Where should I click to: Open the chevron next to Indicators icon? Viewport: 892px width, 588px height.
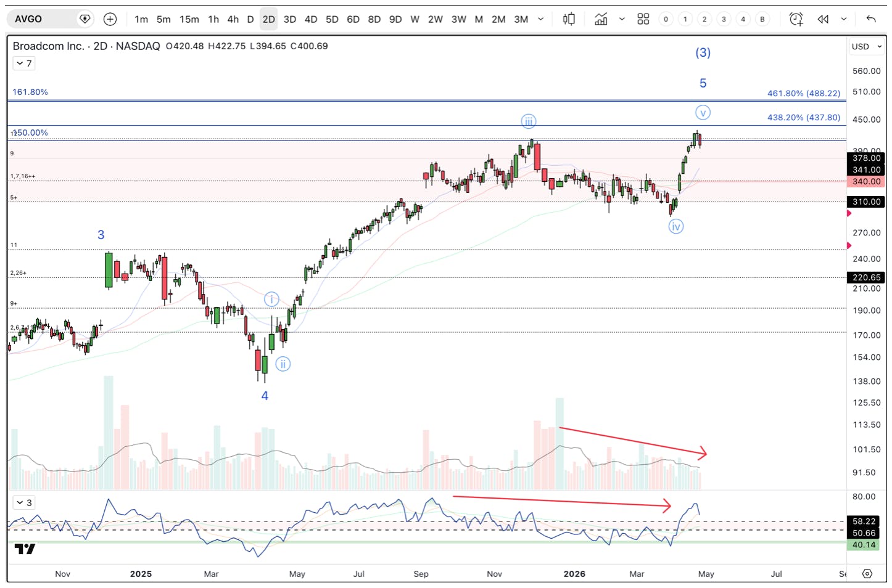(622, 19)
